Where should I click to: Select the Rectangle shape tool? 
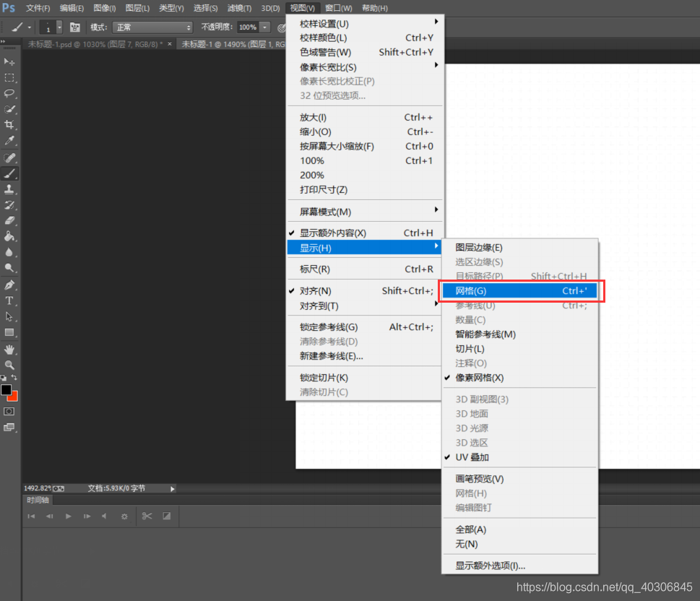pos(9,332)
